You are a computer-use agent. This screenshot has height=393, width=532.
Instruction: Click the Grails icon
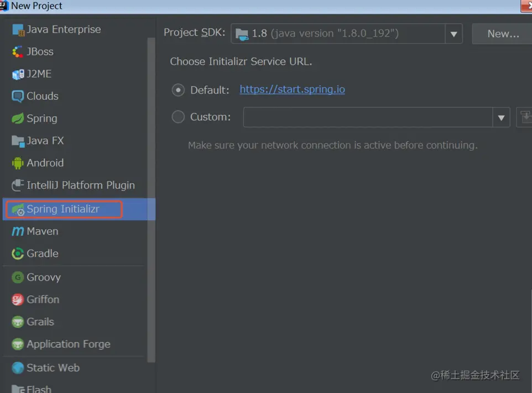point(18,322)
